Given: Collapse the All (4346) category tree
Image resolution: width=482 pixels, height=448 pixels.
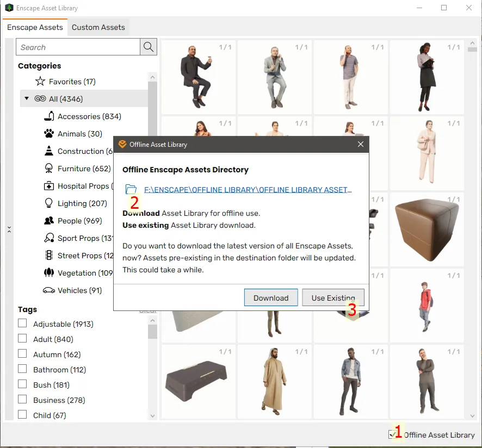Looking at the screenshot, I should click(x=27, y=98).
